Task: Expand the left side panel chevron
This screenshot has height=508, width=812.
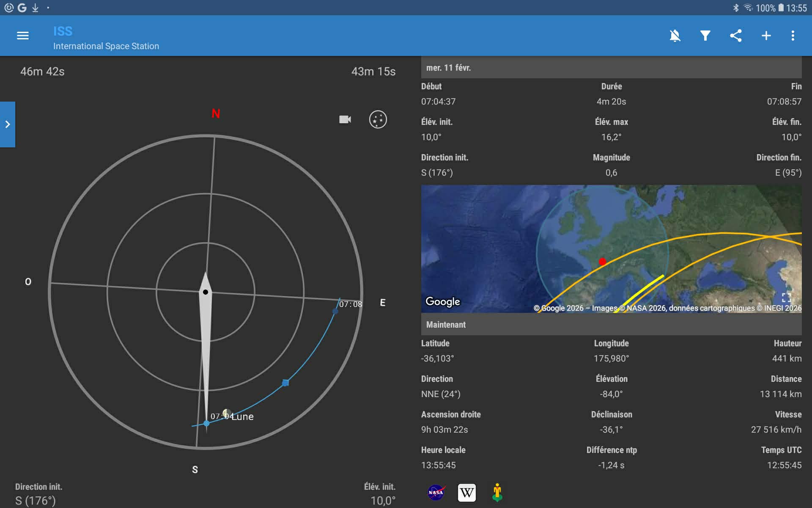Action: tap(8, 124)
